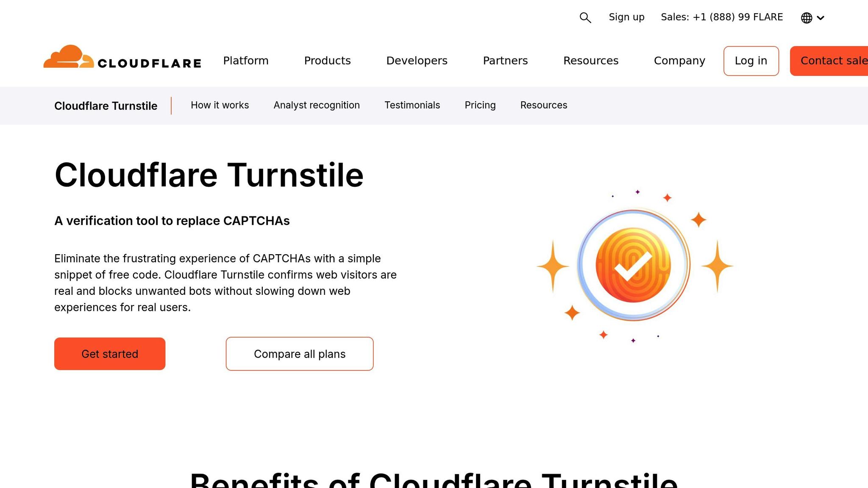Select Analyst recognition in the subnav

pos(317,105)
